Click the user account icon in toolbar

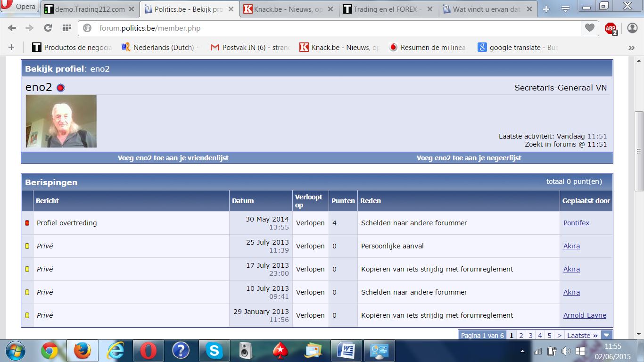point(632,28)
